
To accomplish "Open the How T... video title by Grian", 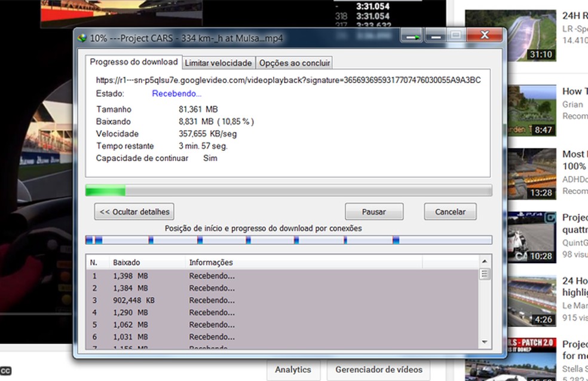I will [575, 92].
